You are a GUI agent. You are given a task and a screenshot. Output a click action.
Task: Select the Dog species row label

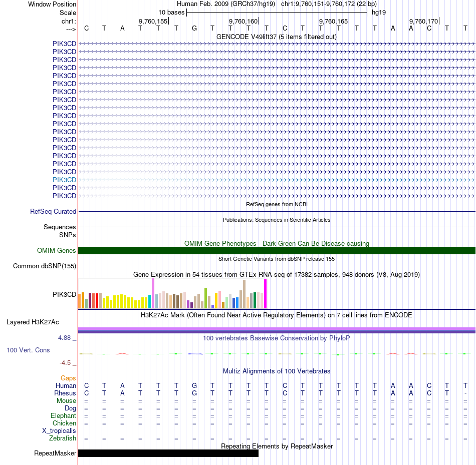(71, 408)
